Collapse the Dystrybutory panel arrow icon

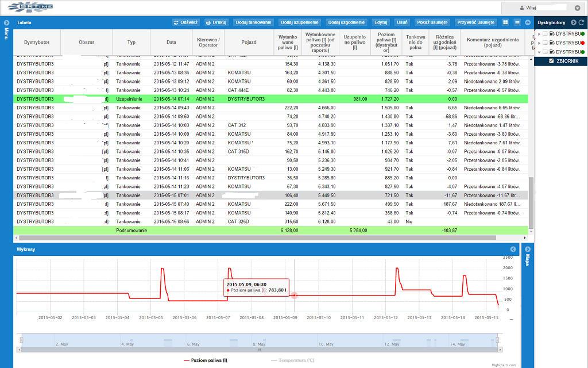click(574, 22)
